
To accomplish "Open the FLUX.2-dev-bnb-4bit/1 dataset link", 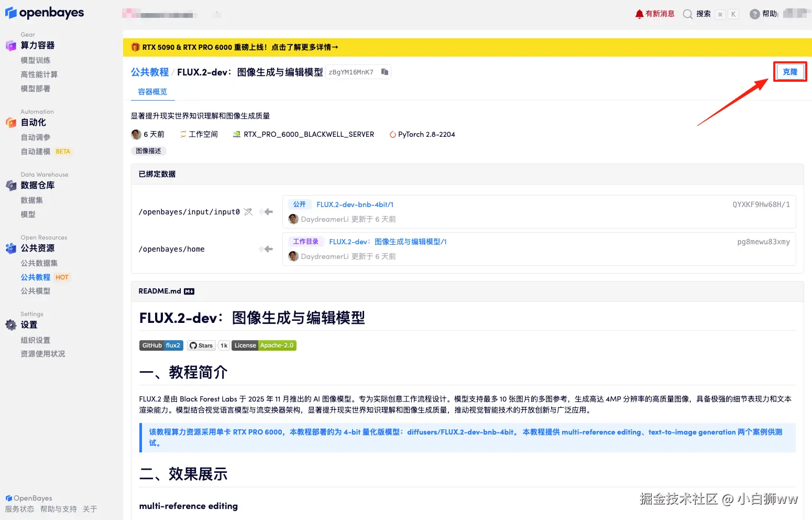I will point(355,204).
